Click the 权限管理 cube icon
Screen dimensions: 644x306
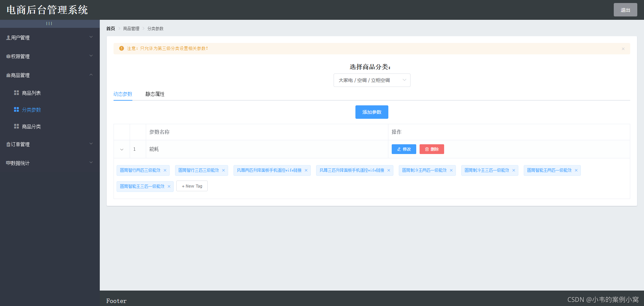(x=8, y=56)
